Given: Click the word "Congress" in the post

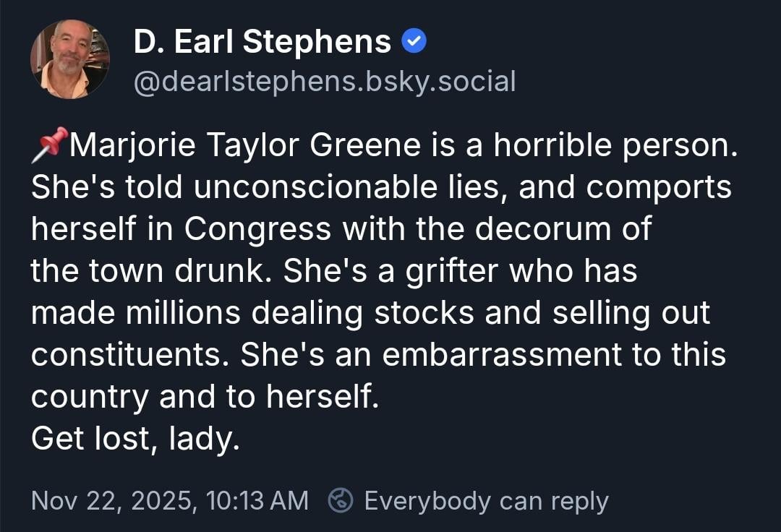Looking at the screenshot, I should 257,229.
